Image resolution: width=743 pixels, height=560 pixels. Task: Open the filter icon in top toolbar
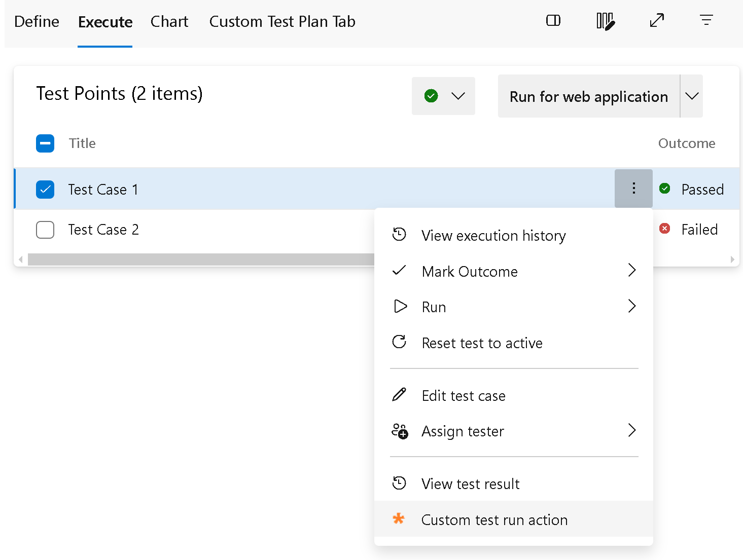click(706, 20)
